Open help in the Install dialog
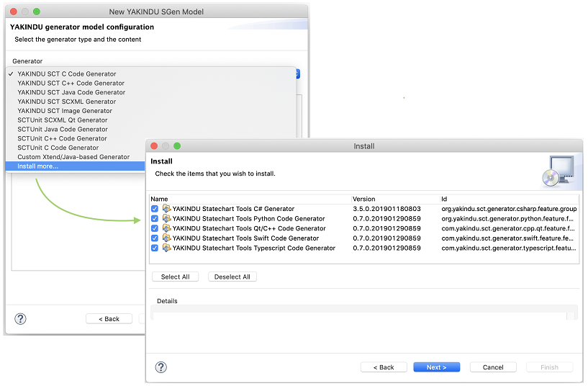Screen dimensions: 588x386 [x=161, y=367]
